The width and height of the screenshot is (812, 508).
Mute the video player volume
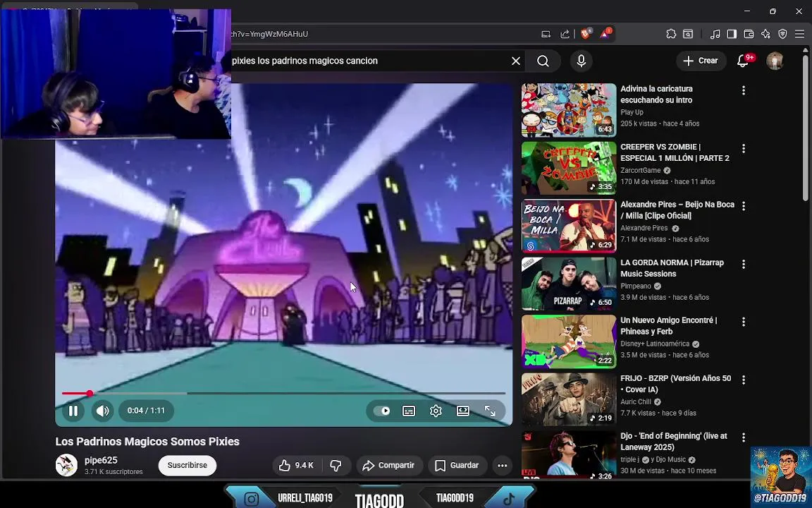pos(102,411)
